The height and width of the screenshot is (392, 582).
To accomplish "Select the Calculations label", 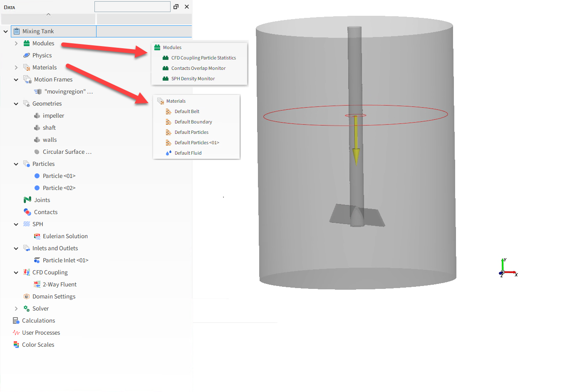I will point(39,321).
